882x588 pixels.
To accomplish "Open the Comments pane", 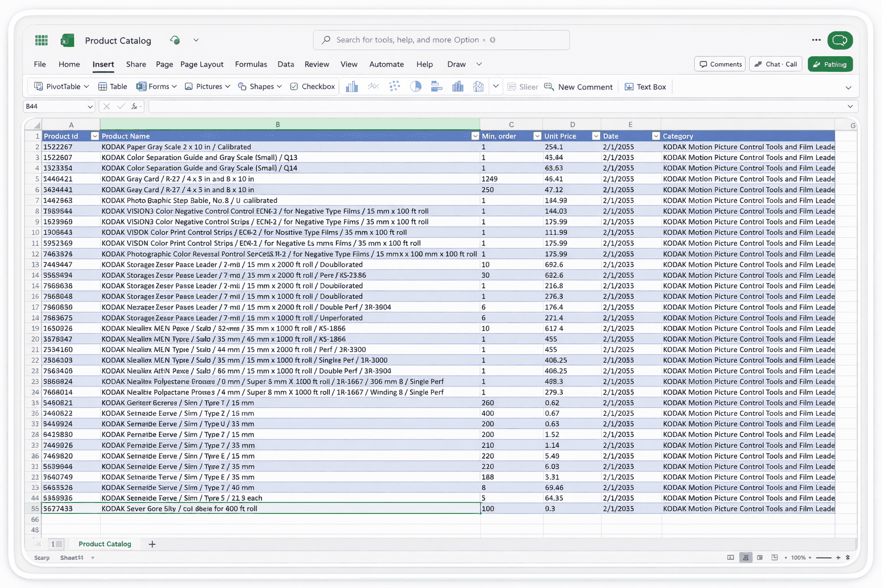I will (719, 64).
